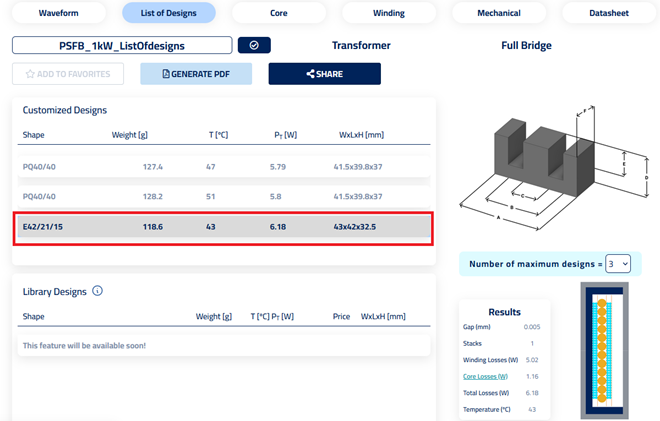Edit the design name PSFB_1kW_ListOfdesigns field
The image size is (660, 421).
click(x=122, y=45)
